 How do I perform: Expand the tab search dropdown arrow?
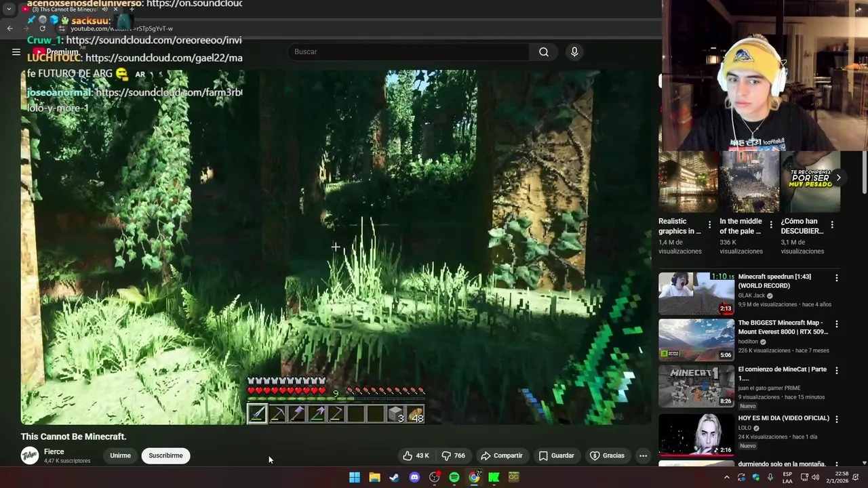click(x=9, y=9)
